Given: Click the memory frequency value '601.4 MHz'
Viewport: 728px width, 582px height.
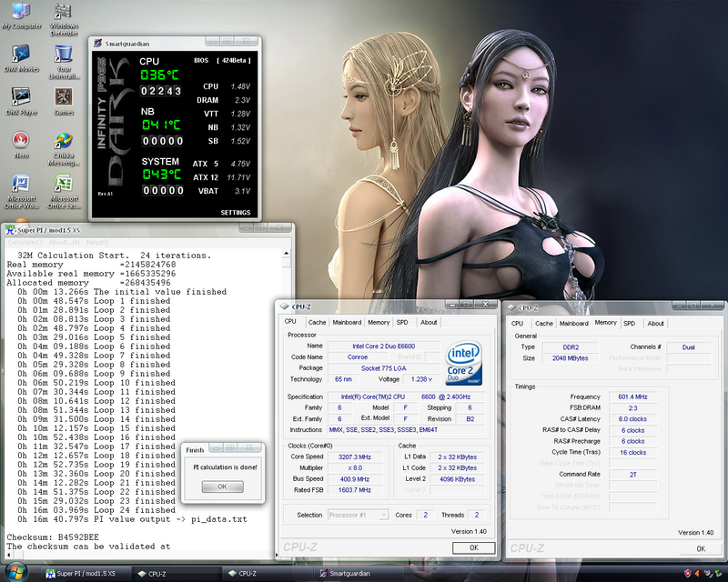Looking at the screenshot, I should (x=632, y=396).
